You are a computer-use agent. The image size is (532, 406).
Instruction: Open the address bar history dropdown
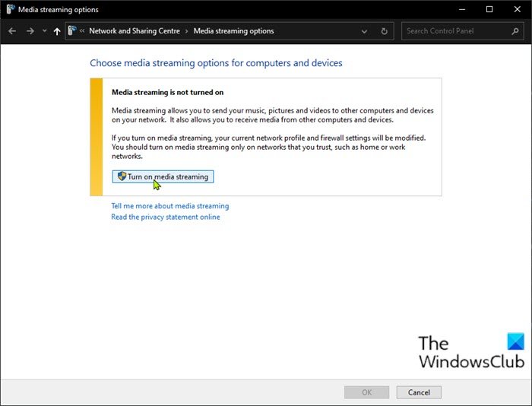pyautogui.click(x=364, y=31)
